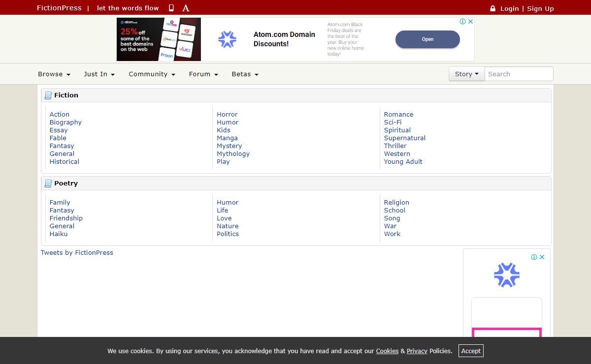Click the Sign Up link
The height and width of the screenshot is (364, 591).
tap(540, 8)
